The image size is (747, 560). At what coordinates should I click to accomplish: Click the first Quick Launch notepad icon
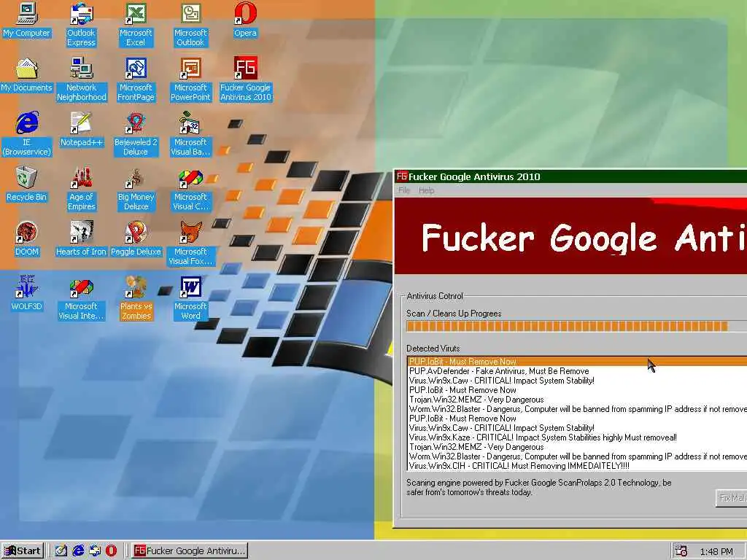point(61,551)
